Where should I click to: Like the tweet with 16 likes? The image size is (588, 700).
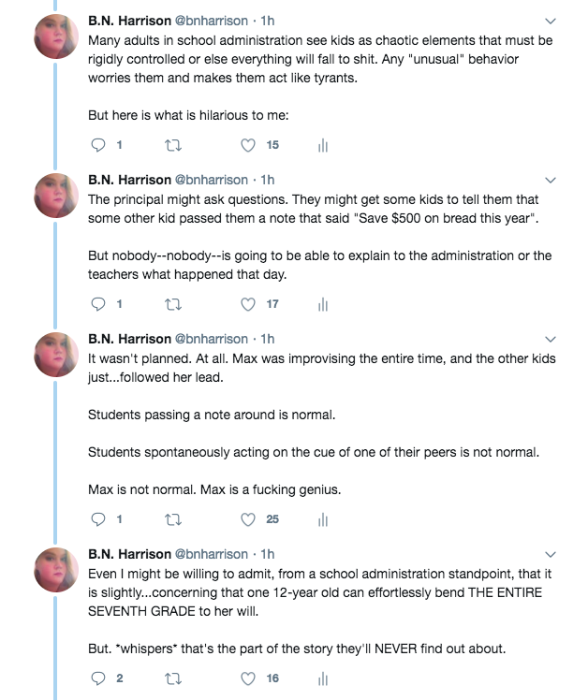point(248,678)
